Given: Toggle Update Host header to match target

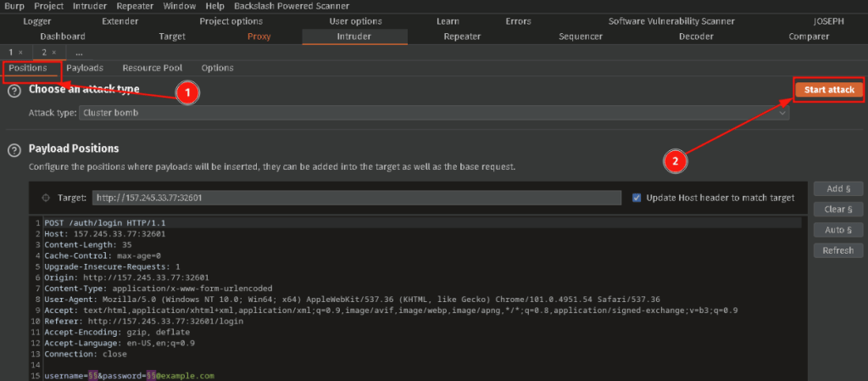Looking at the screenshot, I should pyautogui.click(x=637, y=198).
